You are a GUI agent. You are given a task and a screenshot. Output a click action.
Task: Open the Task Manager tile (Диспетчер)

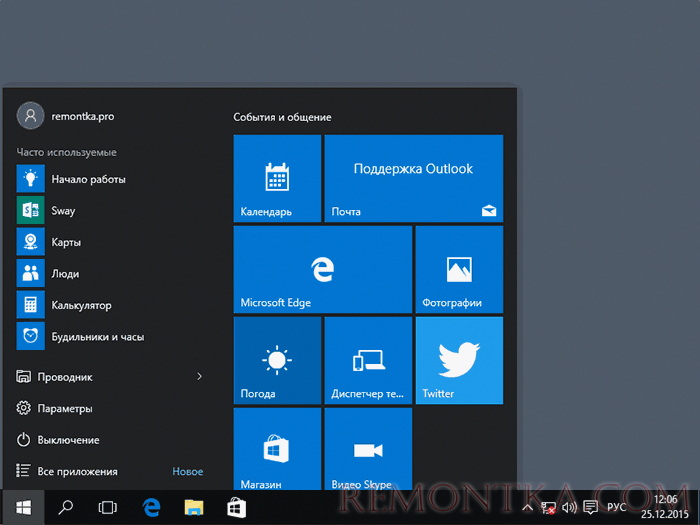point(367,360)
